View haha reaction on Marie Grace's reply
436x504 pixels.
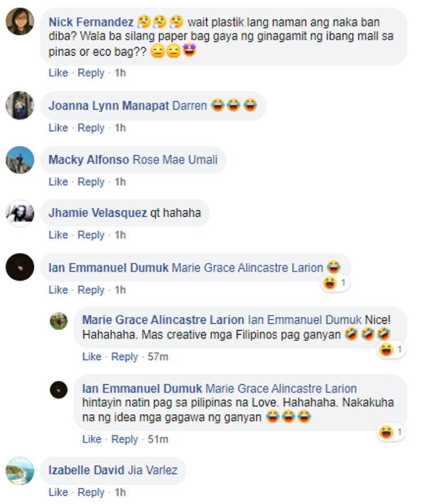(x=391, y=349)
